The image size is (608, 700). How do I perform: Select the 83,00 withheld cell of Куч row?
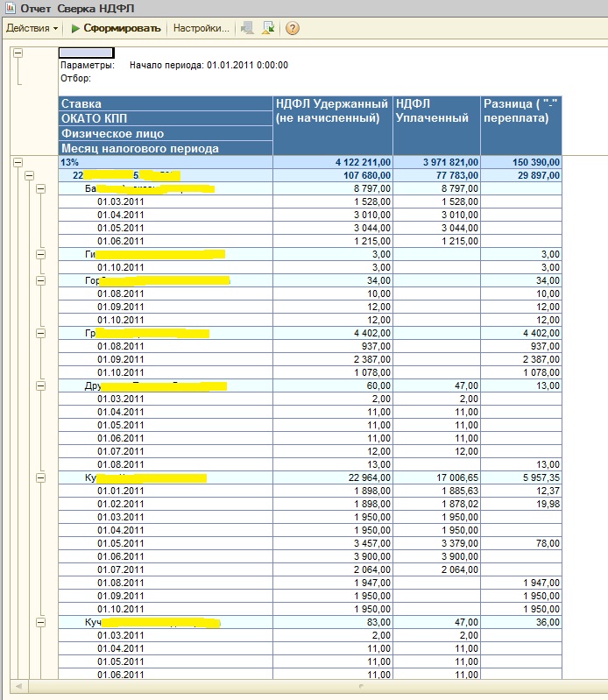tap(333, 622)
